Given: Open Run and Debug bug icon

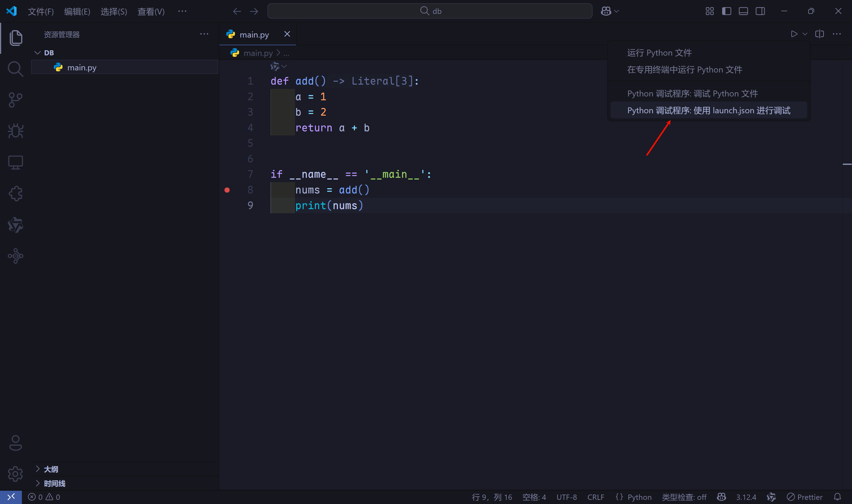Looking at the screenshot, I should click(x=15, y=131).
